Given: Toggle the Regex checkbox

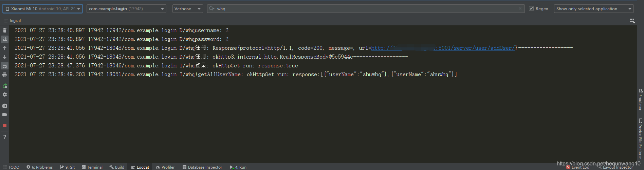Looking at the screenshot, I should click(531, 9).
